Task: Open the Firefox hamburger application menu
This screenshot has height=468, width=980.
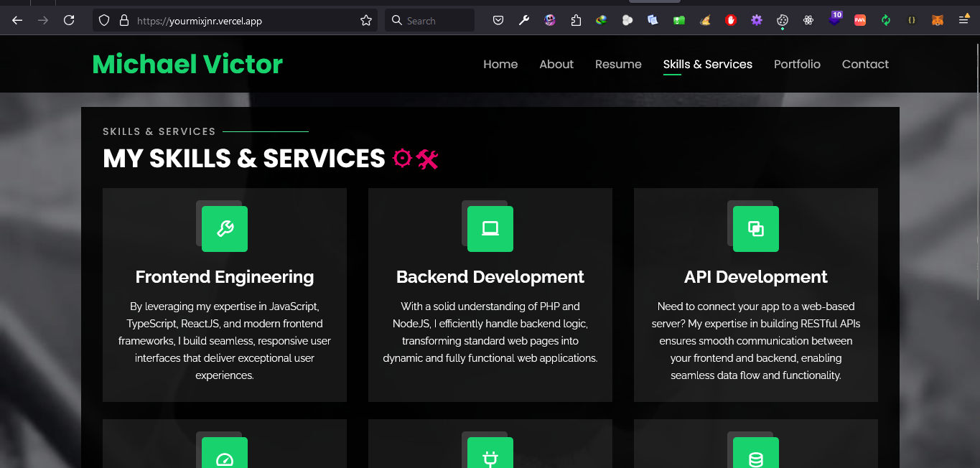Action: (963, 21)
